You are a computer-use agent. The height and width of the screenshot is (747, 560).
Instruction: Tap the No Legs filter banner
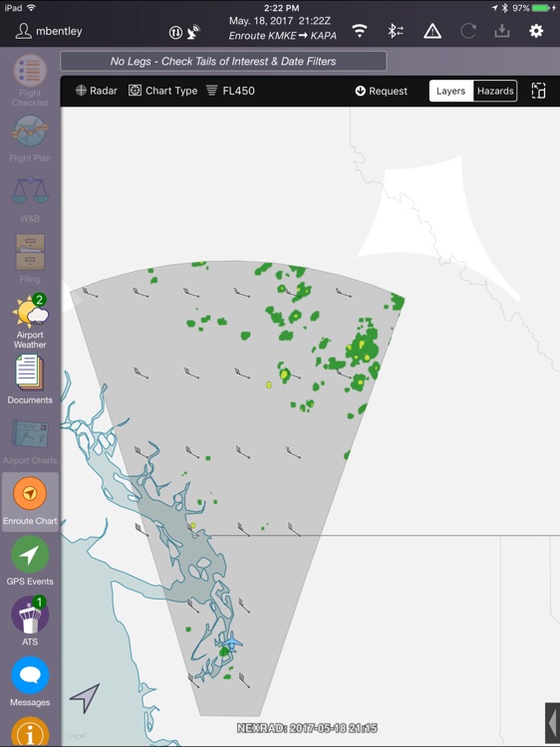point(223,61)
